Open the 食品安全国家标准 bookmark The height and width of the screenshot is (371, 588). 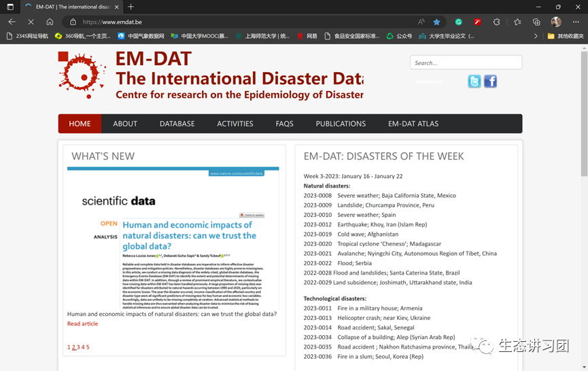(352, 36)
